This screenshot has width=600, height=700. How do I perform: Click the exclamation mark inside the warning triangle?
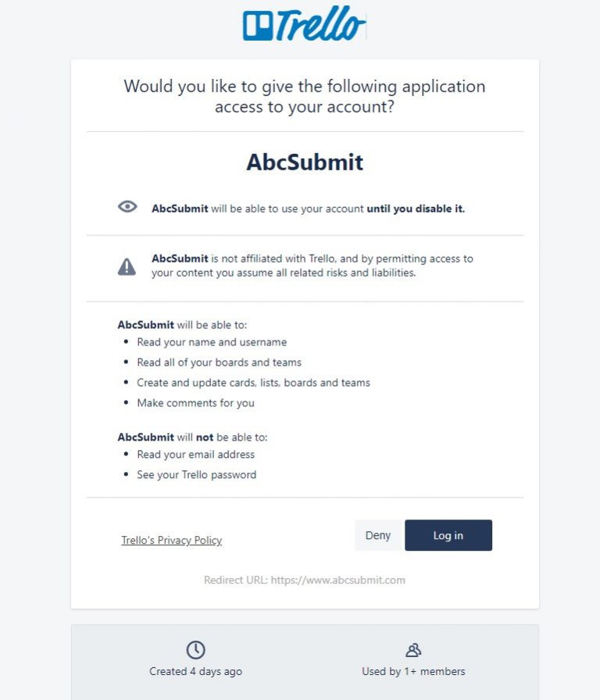pyautogui.click(x=127, y=266)
